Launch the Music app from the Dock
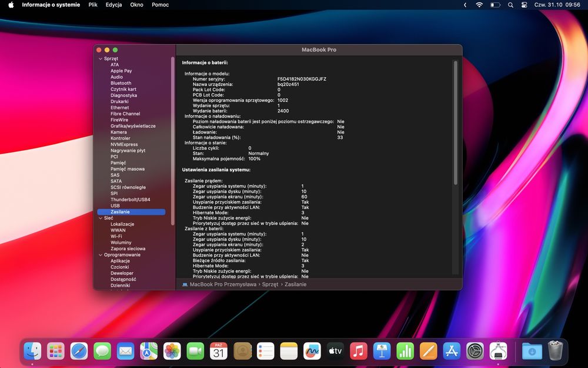Image resolution: width=588 pixels, height=368 pixels. (x=359, y=352)
